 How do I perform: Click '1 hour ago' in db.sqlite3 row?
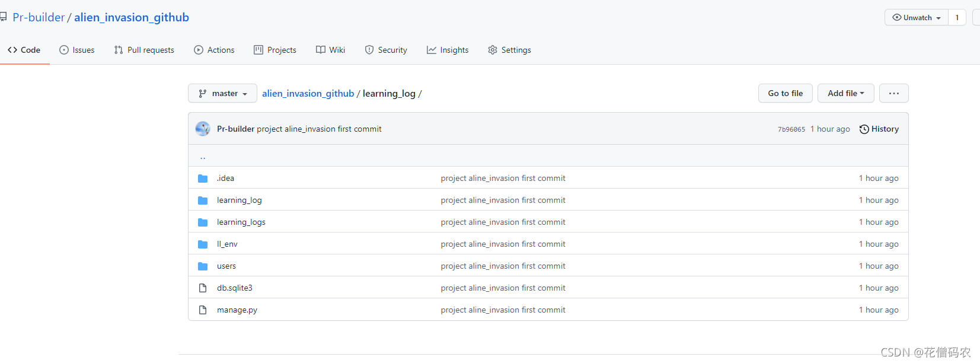coord(879,288)
